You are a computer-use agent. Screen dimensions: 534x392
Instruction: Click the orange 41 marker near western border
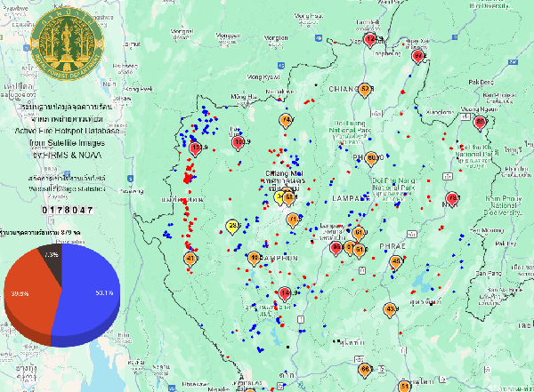(x=190, y=259)
